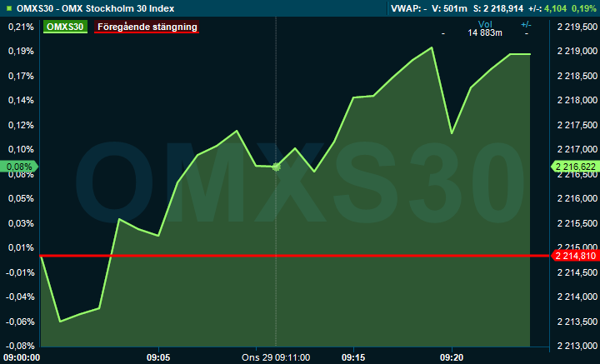Click the 14 883m volume value

(x=485, y=33)
